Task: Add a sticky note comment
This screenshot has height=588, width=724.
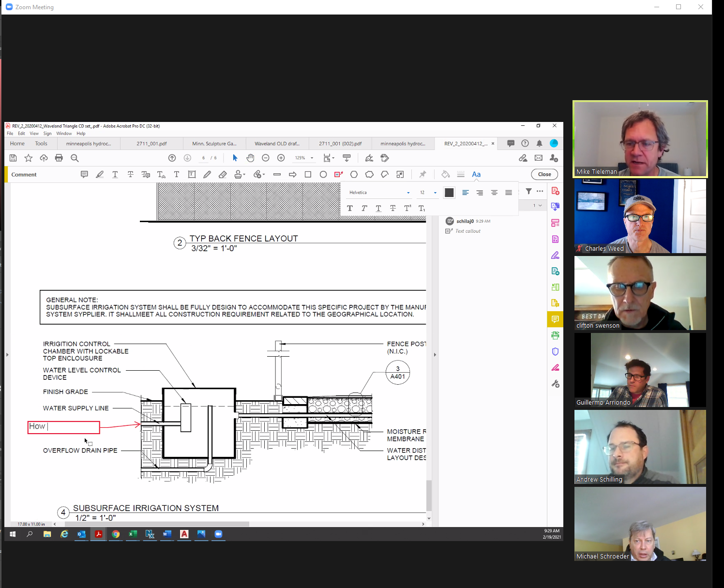Action: click(x=84, y=174)
